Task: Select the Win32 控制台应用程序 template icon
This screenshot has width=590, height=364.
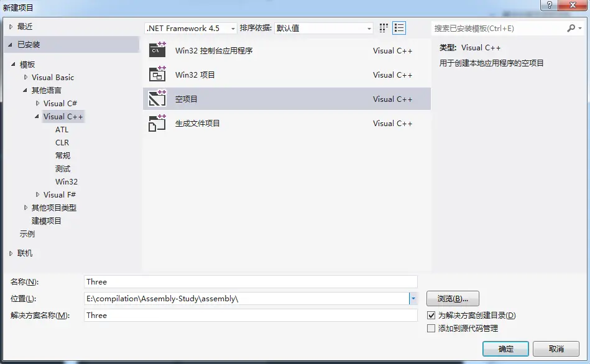Action: (157, 50)
